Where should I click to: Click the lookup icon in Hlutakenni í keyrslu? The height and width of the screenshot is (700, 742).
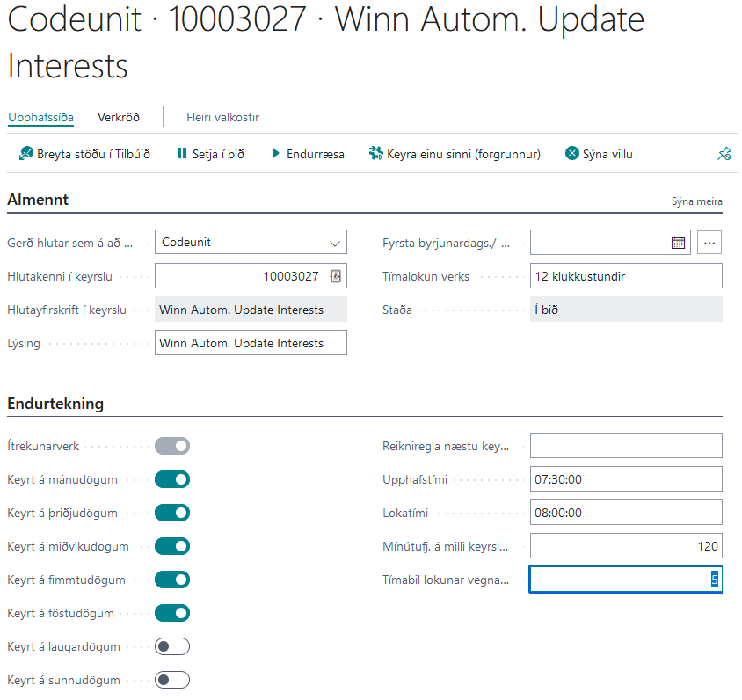pos(335,276)
